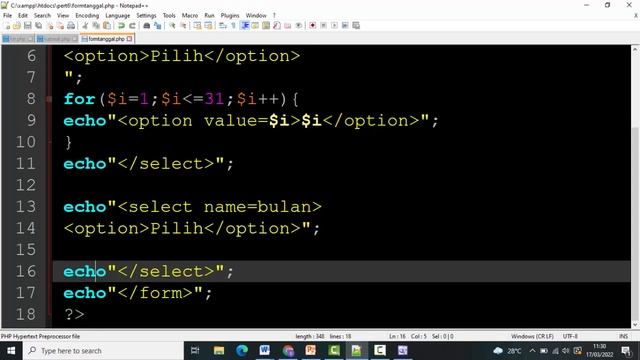Open the Tools menu
640x360 pixels.
[169, 16]
